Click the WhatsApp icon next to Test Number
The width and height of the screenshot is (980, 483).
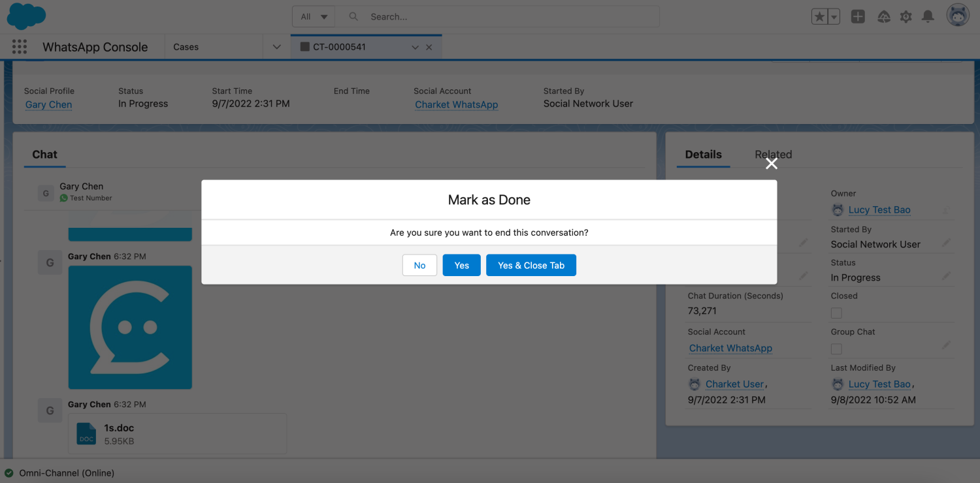(x=64, y=198)
